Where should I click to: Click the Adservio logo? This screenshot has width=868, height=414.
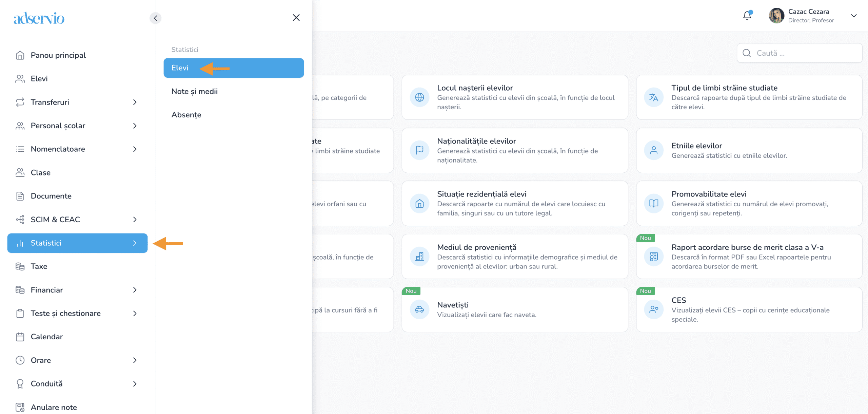click(39, 18)
